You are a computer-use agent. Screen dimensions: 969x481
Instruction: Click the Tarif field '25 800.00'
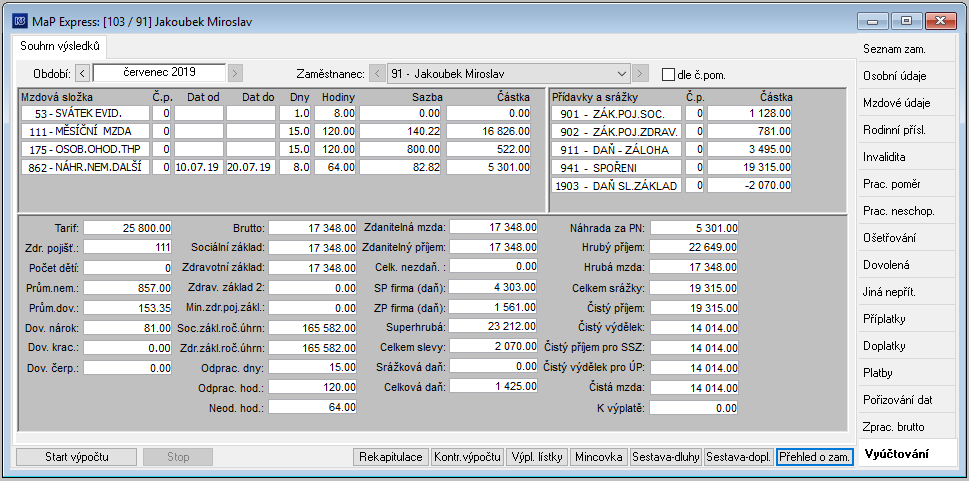tap(127, 228)
